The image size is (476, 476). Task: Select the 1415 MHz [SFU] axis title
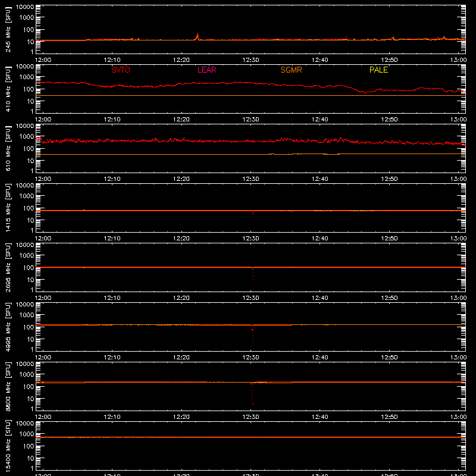(8, 208)
